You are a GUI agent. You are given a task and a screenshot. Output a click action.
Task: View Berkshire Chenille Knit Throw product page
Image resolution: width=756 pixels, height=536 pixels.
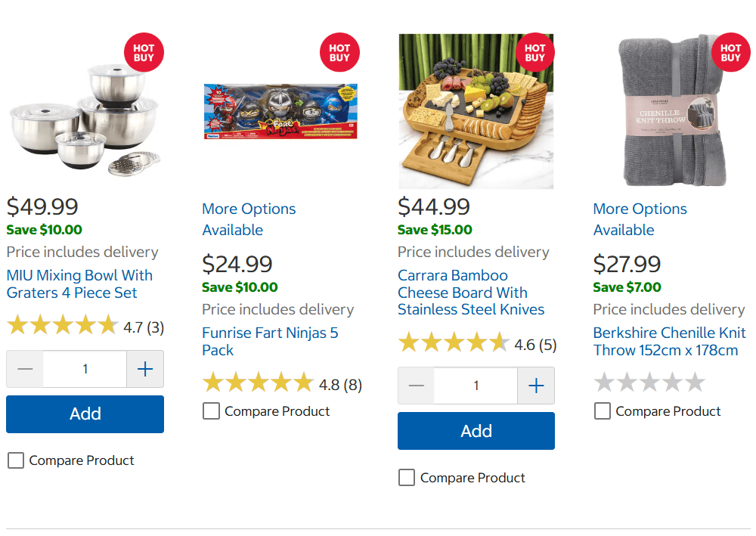(669, 342)
